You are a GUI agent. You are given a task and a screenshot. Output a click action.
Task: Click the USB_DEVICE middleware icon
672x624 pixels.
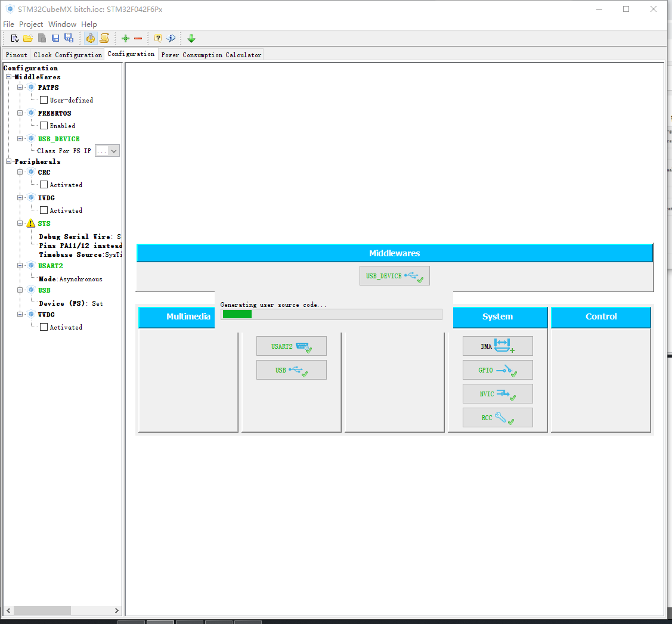394,275
